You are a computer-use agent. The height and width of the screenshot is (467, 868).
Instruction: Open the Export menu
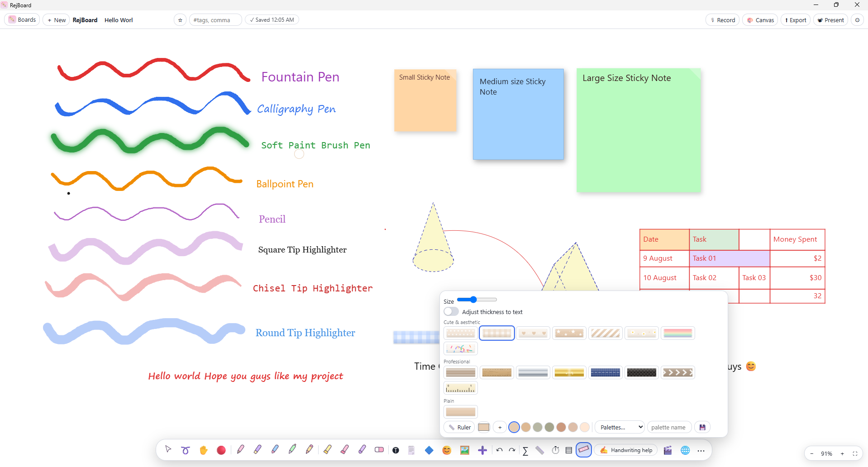(796, 20)
